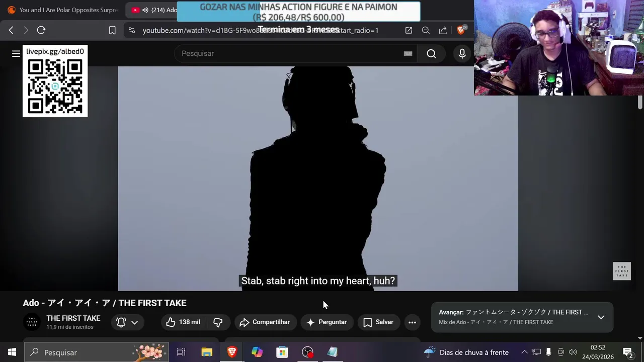
Task: Click THE FIRST TAKE watermark on the video
Action: 622,271
